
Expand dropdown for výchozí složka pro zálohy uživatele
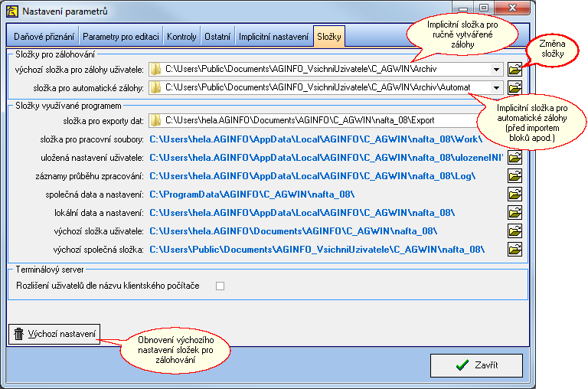pos(496,70)
